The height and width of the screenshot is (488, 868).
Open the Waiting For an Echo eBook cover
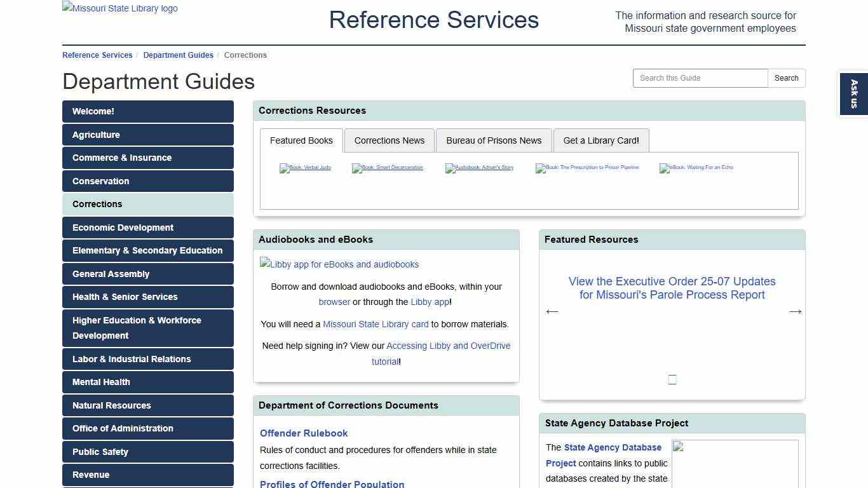tap(696, 168)
